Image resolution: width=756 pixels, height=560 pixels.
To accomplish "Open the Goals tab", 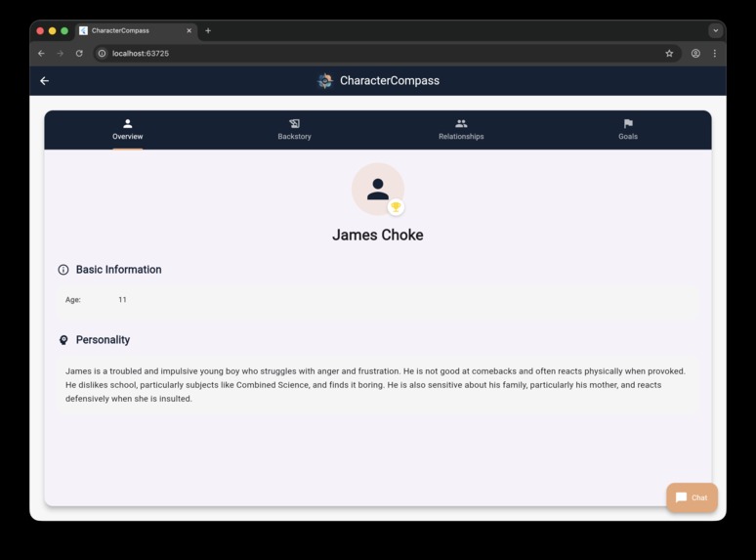I will tap(628, 130).
